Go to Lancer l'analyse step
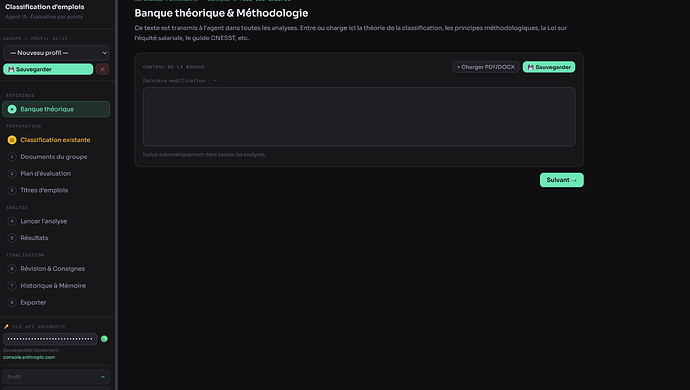 (56, 221)
